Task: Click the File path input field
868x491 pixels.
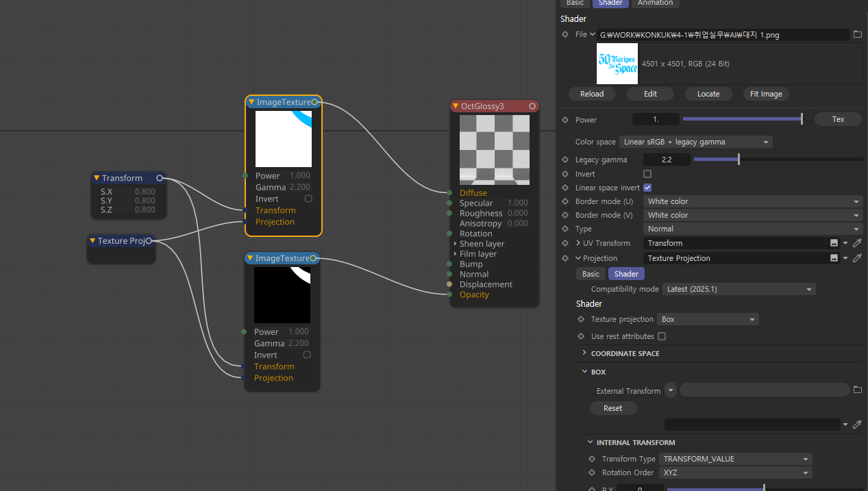Action: click(723, 34)
